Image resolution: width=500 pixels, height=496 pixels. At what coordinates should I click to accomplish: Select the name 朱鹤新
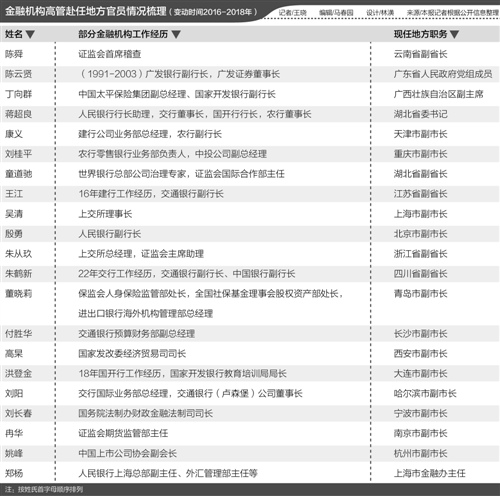[x=18, y=274]
